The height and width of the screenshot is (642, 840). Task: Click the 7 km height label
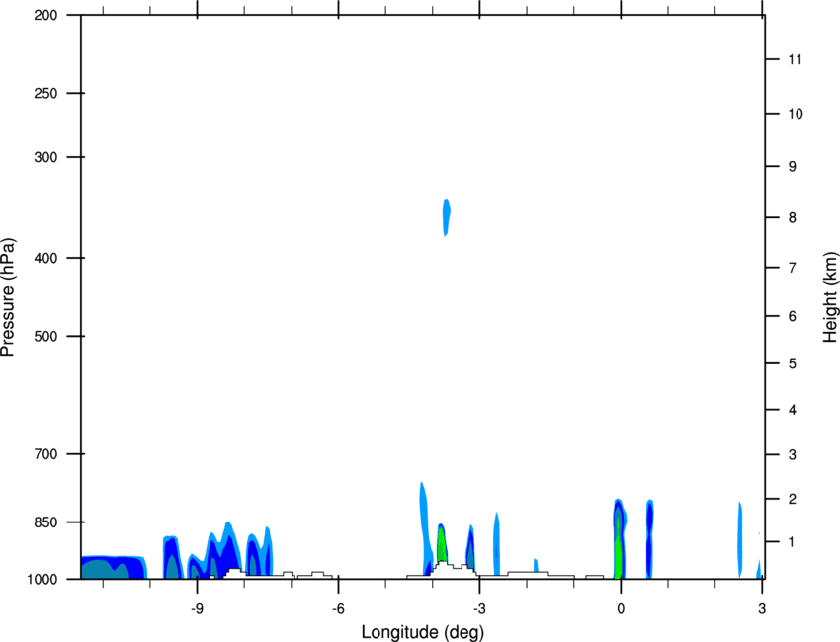(793, 268)
